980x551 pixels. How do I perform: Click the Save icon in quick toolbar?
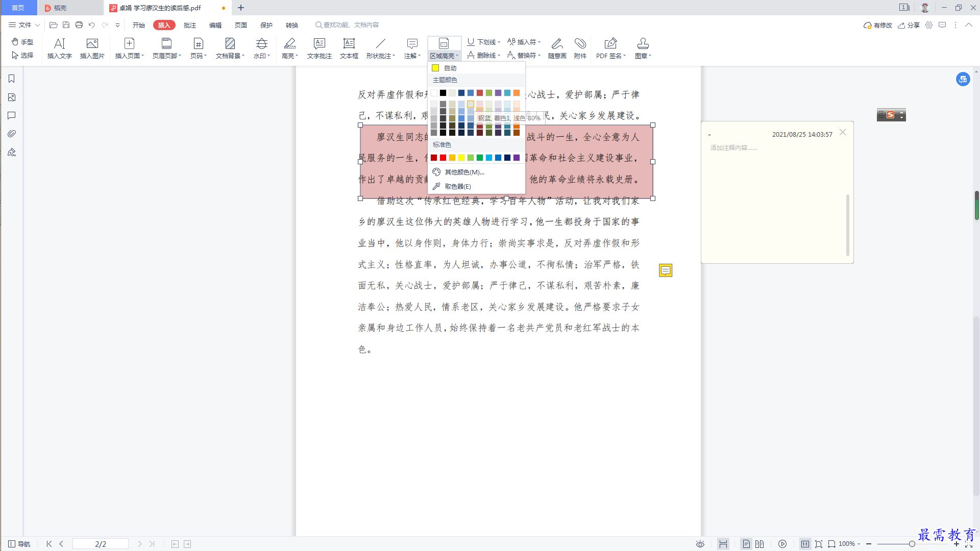coord(66,25)
